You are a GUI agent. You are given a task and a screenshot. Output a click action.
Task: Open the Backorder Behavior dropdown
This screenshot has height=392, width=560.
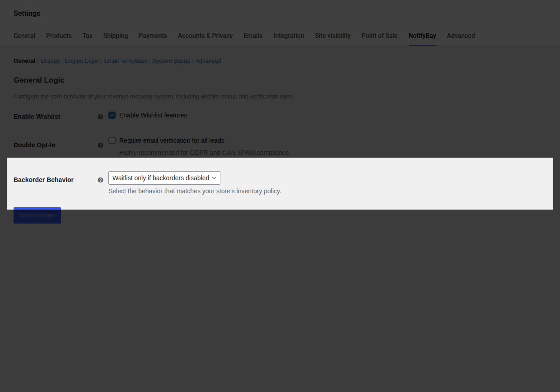(x=164, y=178)
